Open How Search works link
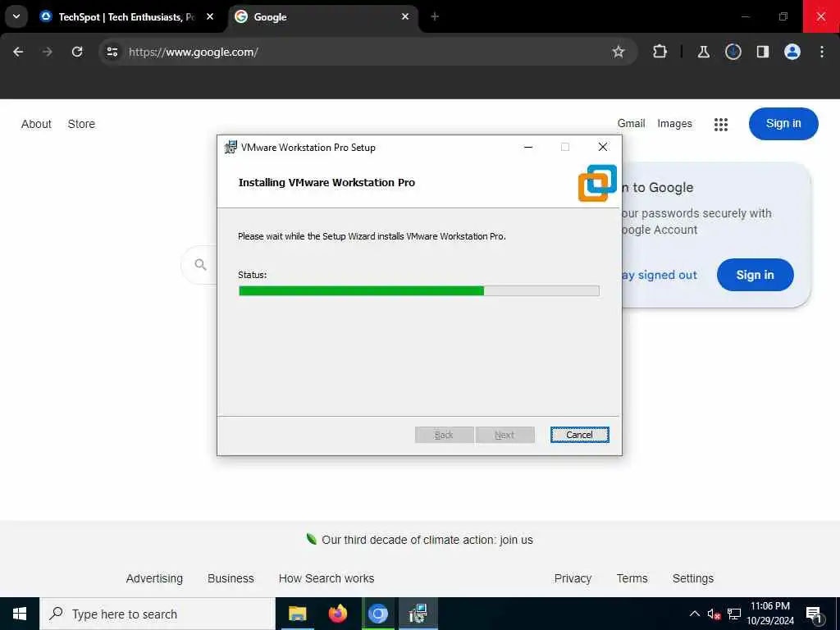The image size is (840, 630). 326,578
